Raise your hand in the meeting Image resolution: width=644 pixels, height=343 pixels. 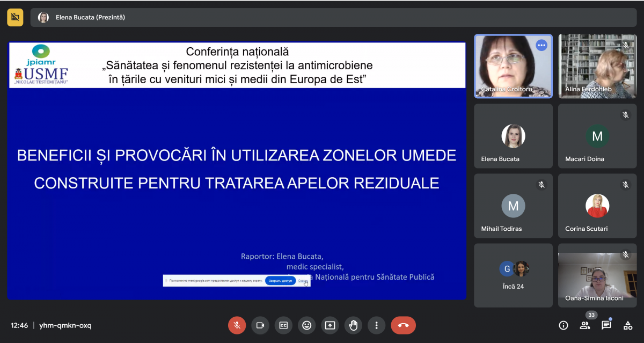pyautogui.click(x=353, y=325)
